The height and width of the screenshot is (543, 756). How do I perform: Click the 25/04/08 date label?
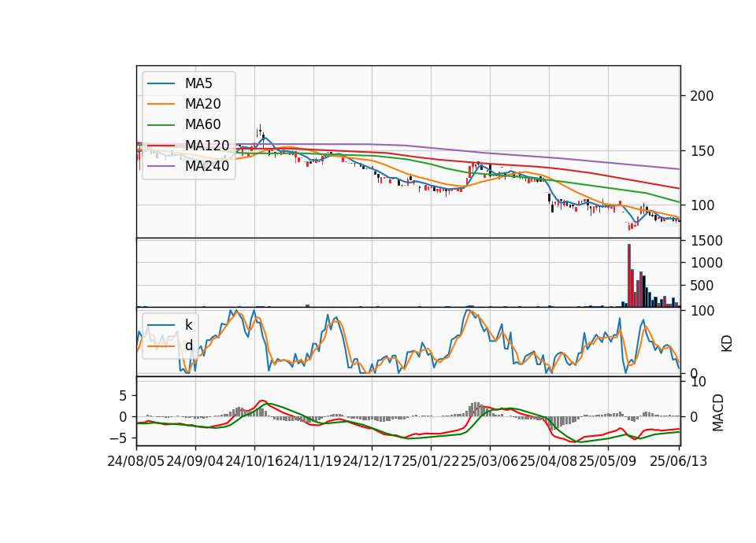coord(549,461)
